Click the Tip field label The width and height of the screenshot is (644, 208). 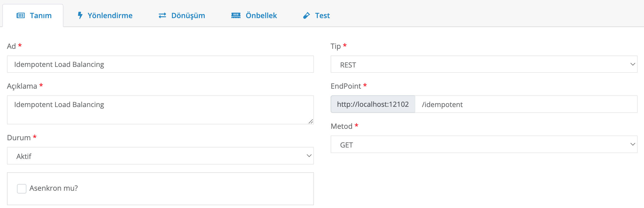[x=336, y=46]
